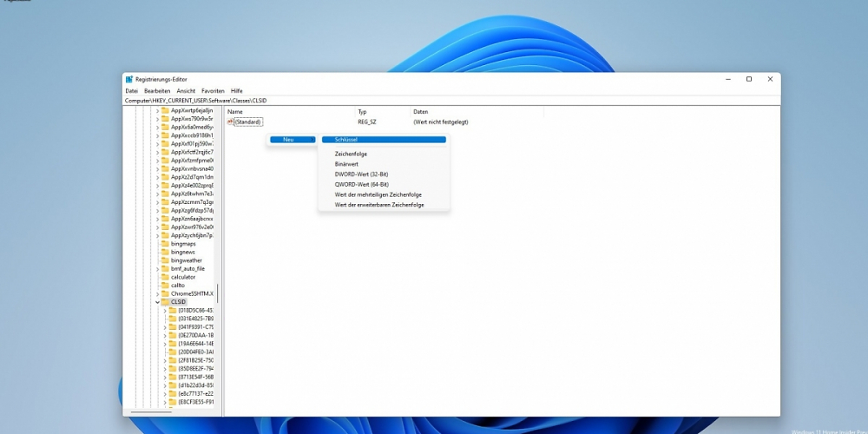Viewport: 868px width, 434px height.
Task: Select the {0E270DAA-1B subkey label
Action: 196,335
